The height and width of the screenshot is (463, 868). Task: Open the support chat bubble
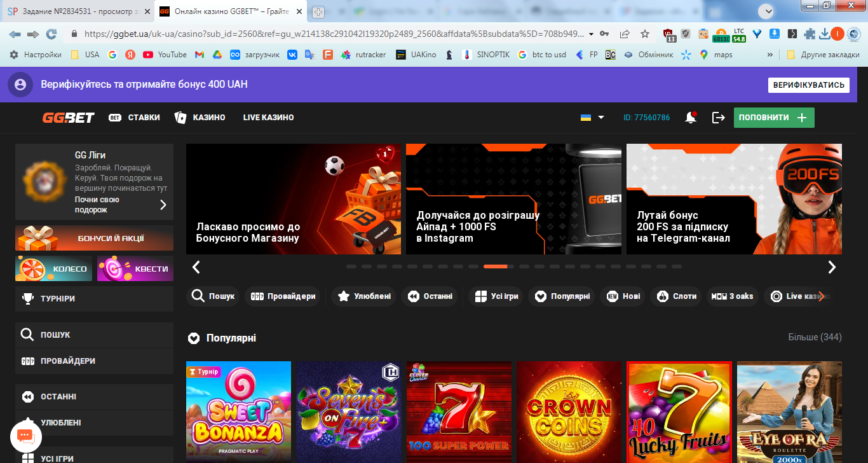pos(25,436)
